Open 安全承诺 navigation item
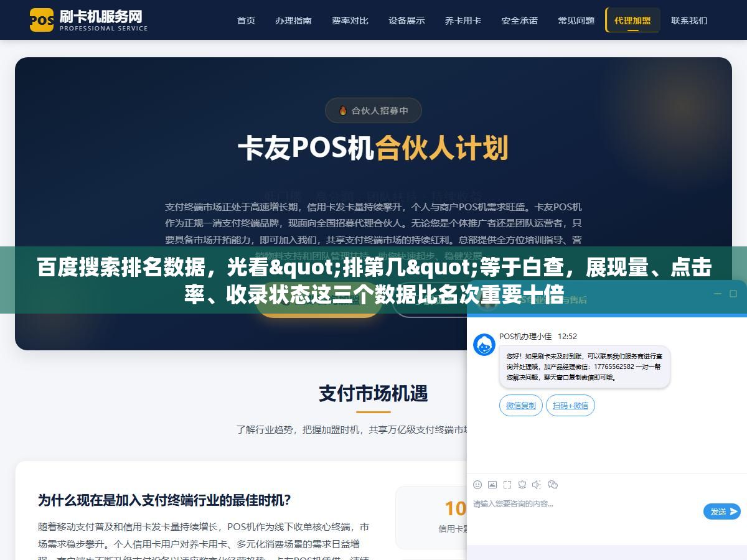This screenshot has height=560, width=747. tap(519, 21)
